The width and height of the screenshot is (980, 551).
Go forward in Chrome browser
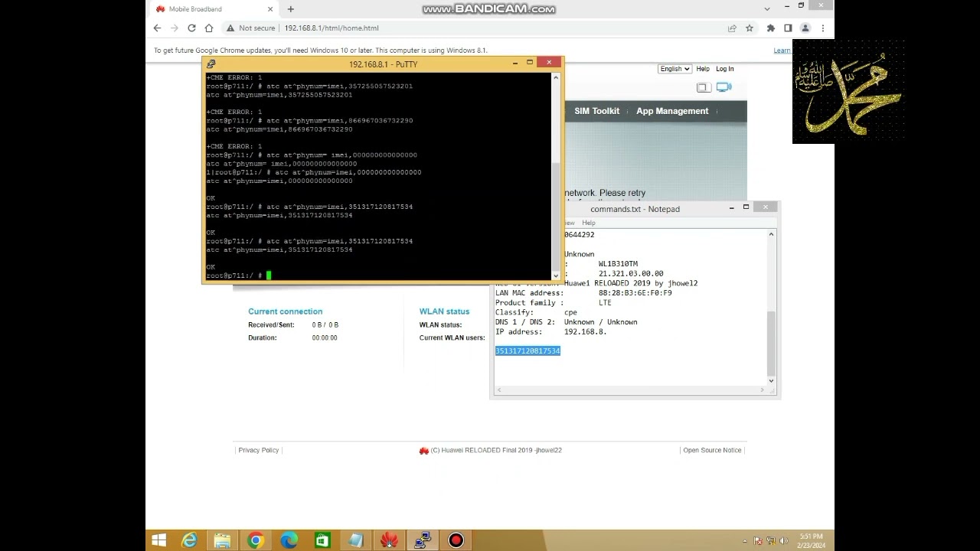point(175,28)
